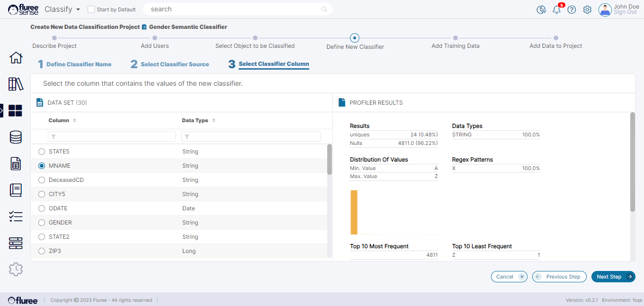The width and height of the screenshot is (644, 306).
Task: Open the home icon in sidebar
Action: [x=16, y=58]
